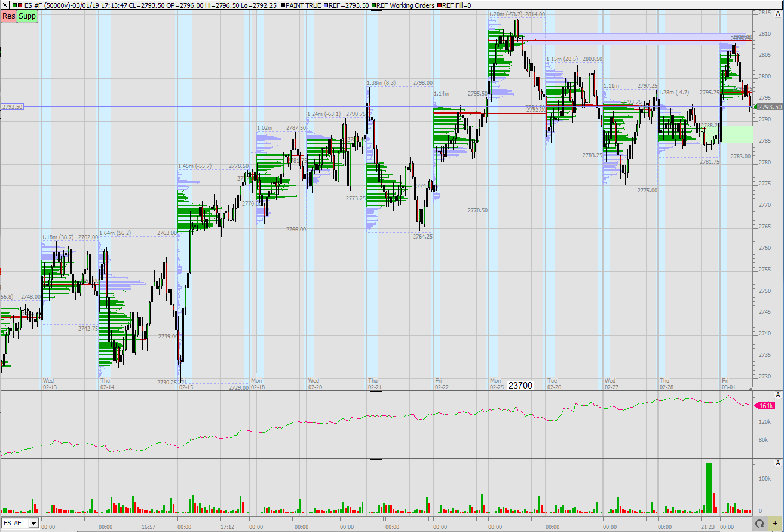Image resolution: width=784 pixels, height=532 pixels.
Task: Click the 161k pink value flag
Action: 766,406
